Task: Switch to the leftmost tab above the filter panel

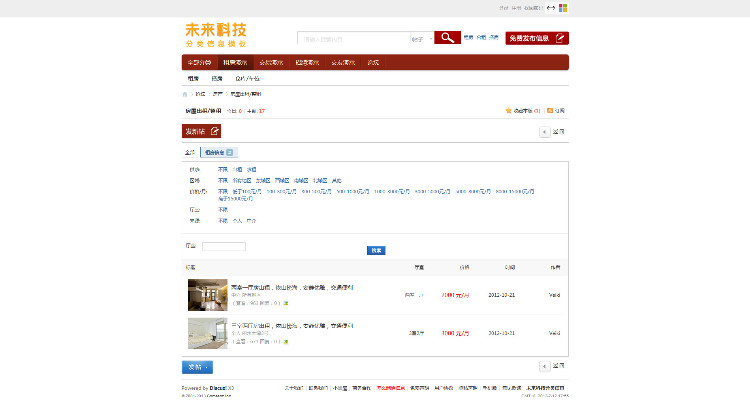Action: pos(190,153)
